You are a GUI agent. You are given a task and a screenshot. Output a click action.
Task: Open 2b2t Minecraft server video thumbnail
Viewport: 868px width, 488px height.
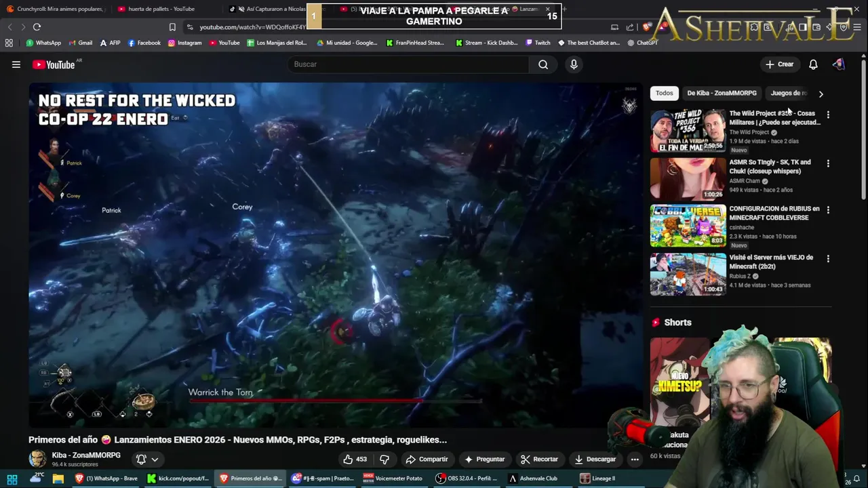point(688,274)
